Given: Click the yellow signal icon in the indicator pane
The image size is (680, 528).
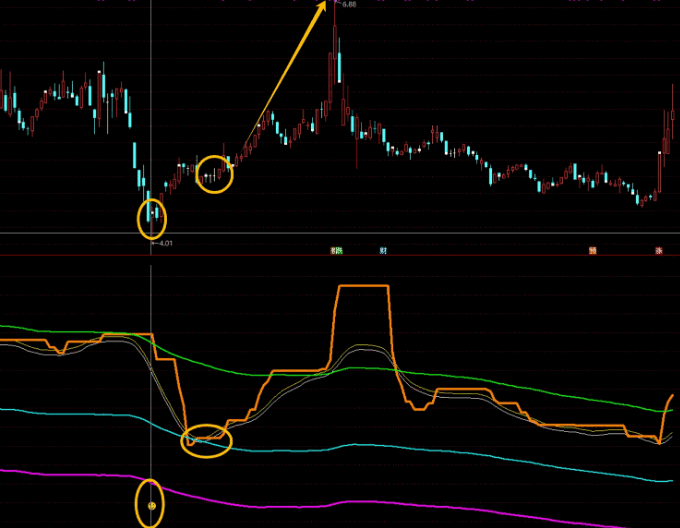Looking at the screenshot, I should click(151, 506).
